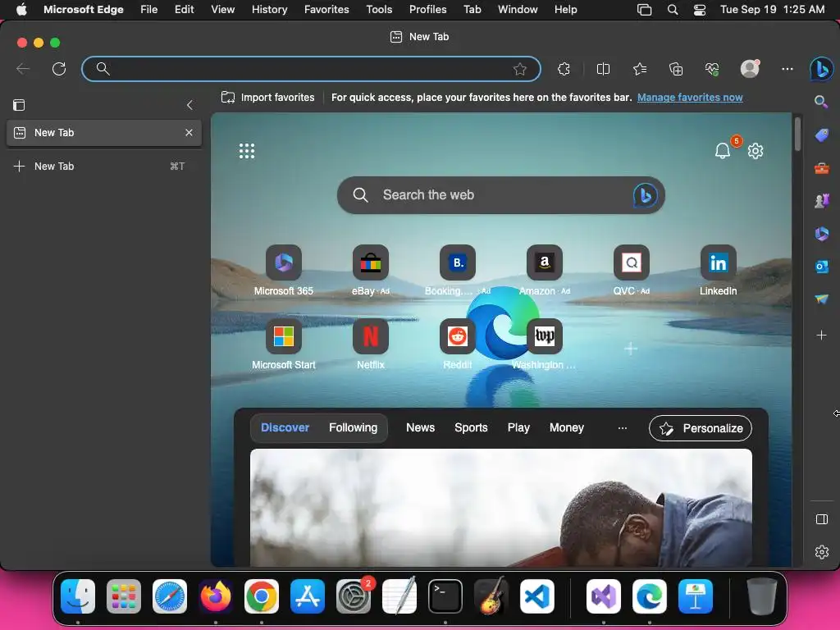Open Settings and more ellipsis
This screenshot has height=630, width=840.
[x=787, y=69]
